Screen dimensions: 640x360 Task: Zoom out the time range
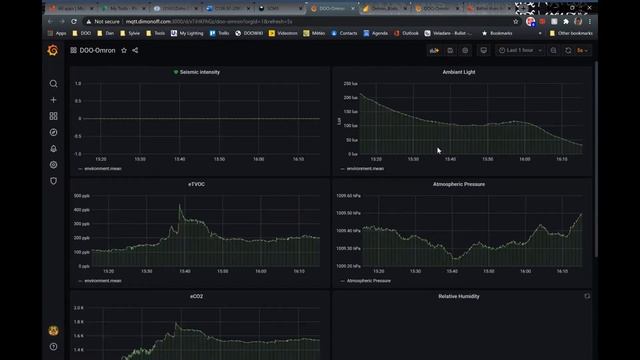point(553,50)
